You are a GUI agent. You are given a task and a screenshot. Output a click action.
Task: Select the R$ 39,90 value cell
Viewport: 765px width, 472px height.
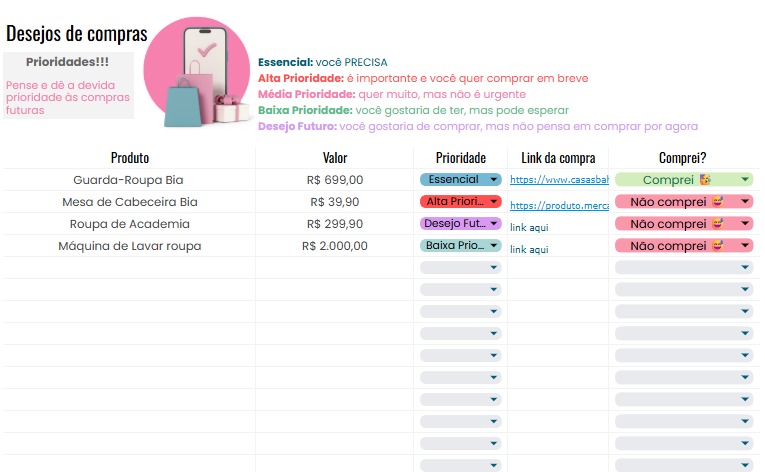tap(335, 202)
